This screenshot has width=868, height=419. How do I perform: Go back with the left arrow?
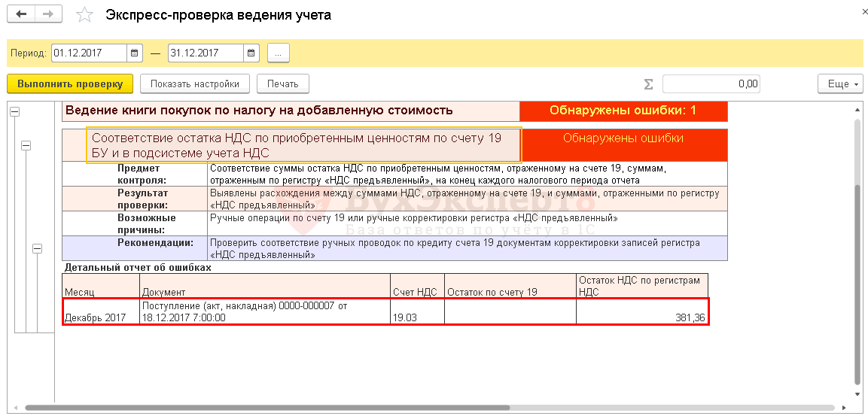[x=22, y=15]
